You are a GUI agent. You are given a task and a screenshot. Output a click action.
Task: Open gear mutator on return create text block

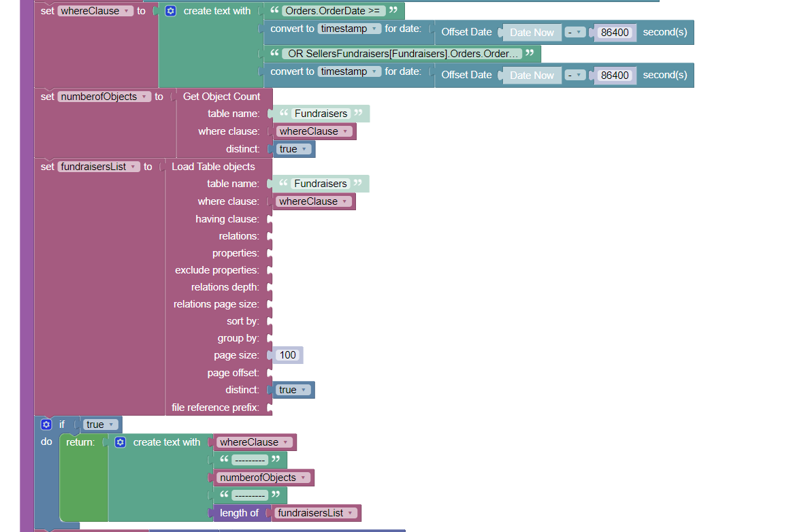[x=120, y=442]
